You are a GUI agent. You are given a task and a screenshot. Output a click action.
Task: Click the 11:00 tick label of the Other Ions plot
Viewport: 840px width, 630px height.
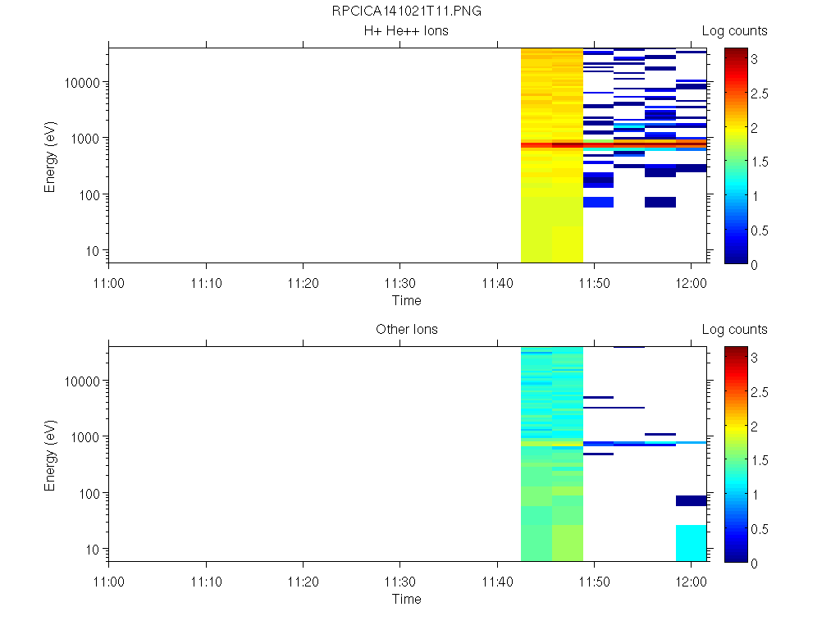pos(109,582)
